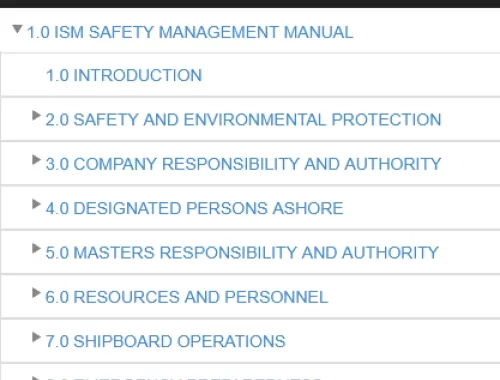Open the 7.0 Shipboard Operations link
This screenshot has width=500, height=380.
click(165, 341)
